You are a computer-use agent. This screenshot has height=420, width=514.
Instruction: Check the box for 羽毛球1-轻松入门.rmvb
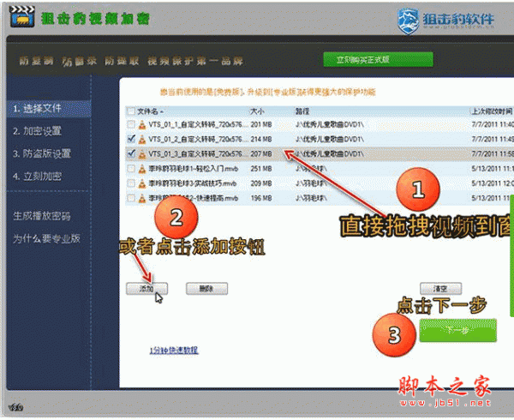coord(131,169)
